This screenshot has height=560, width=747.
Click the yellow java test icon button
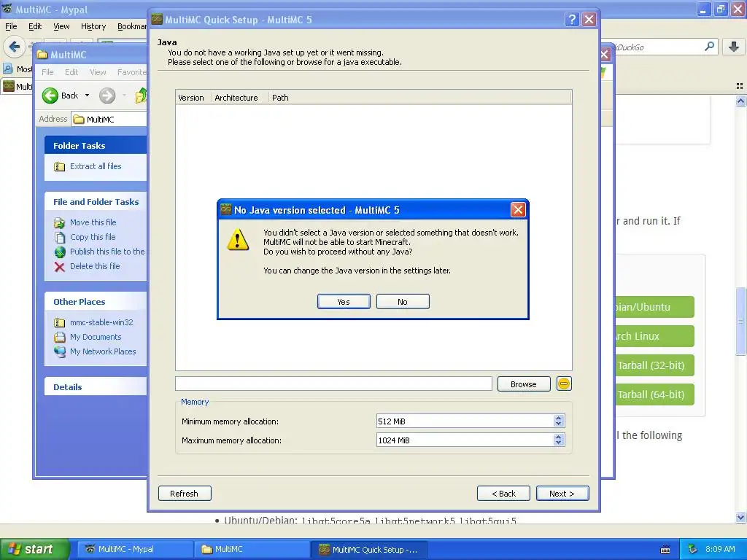564,384
